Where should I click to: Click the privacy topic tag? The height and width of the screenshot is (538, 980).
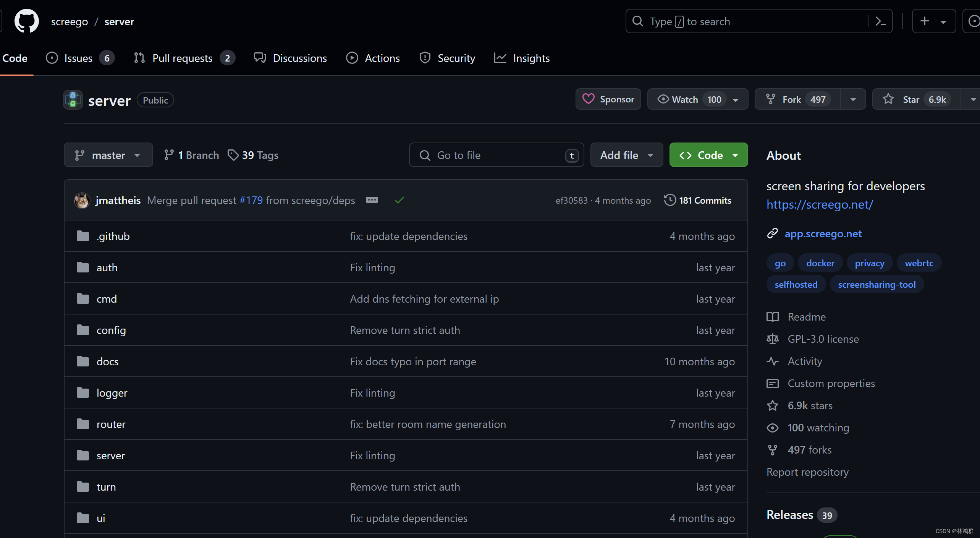tap(870, 263)
